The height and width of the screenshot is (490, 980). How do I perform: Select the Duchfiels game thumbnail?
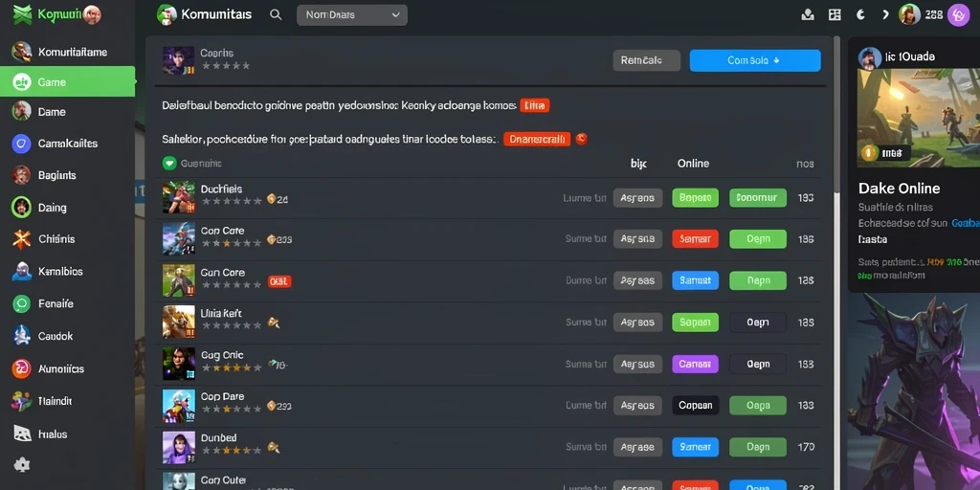pos(178,197)
